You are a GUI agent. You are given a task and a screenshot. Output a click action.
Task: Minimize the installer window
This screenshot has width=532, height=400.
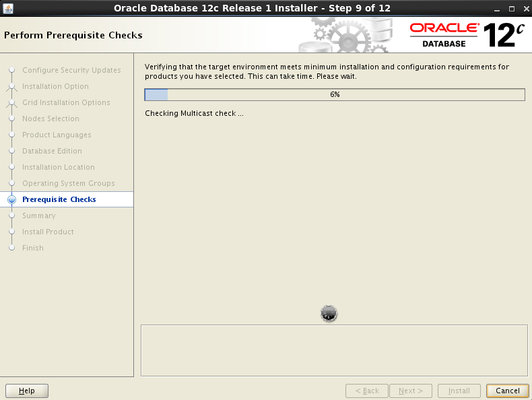[x=497, y=9]
